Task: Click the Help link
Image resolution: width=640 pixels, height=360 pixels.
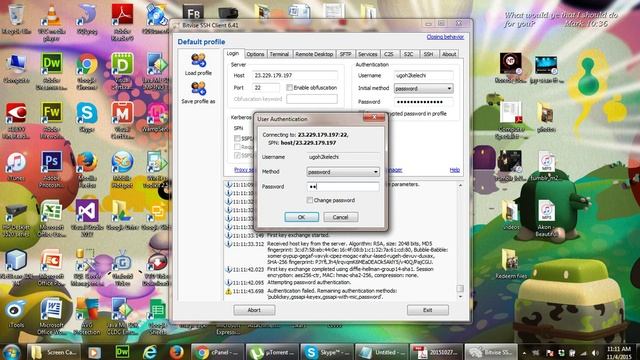Action: (x=455, y=170)
